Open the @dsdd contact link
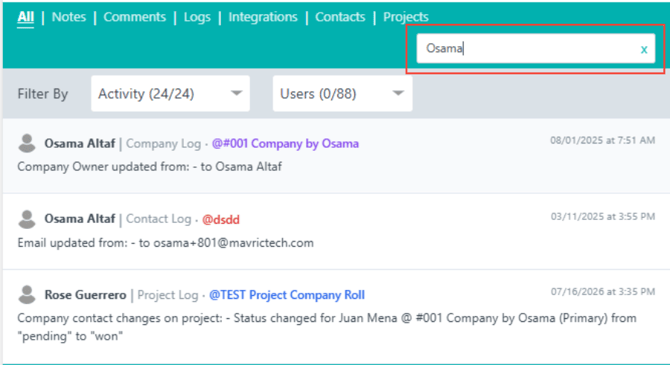The width and height of the screenshot is (670, 365). click(220, 220)
